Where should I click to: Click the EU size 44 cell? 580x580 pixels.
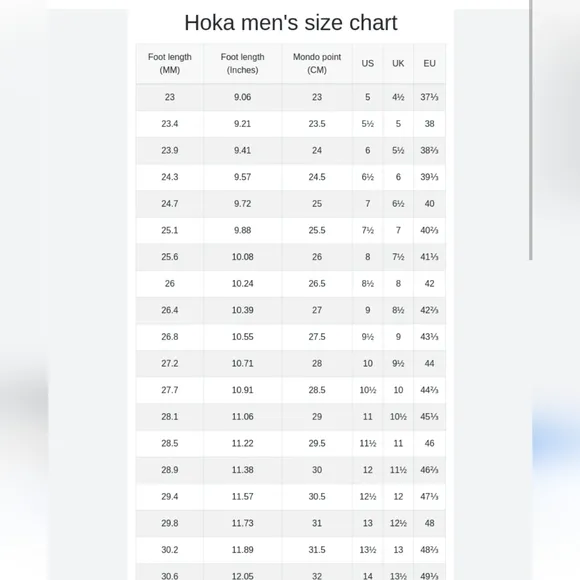coord(429,364)
